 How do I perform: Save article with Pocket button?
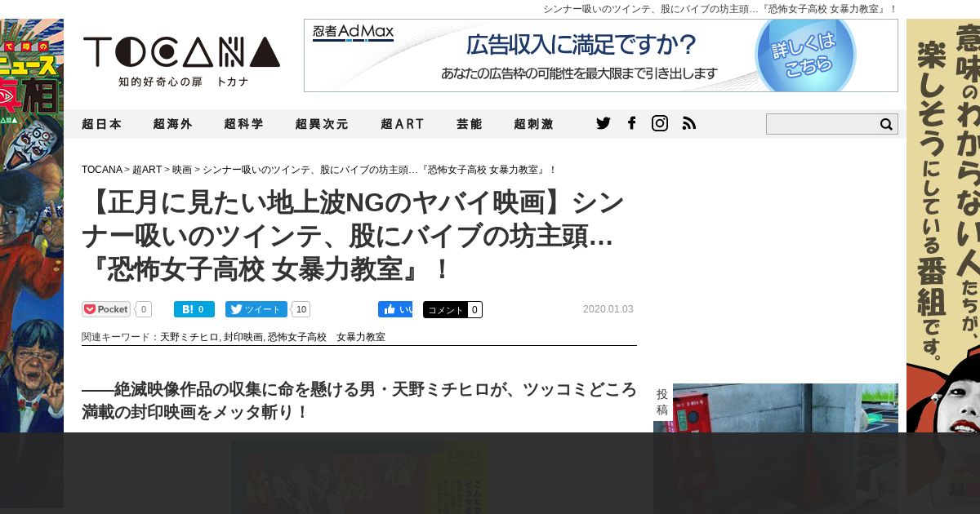pyautogui.click(x=106, y=309)
